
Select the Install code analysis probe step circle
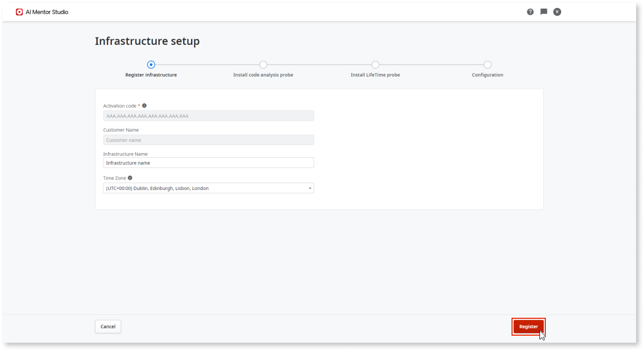coord(263,64)
